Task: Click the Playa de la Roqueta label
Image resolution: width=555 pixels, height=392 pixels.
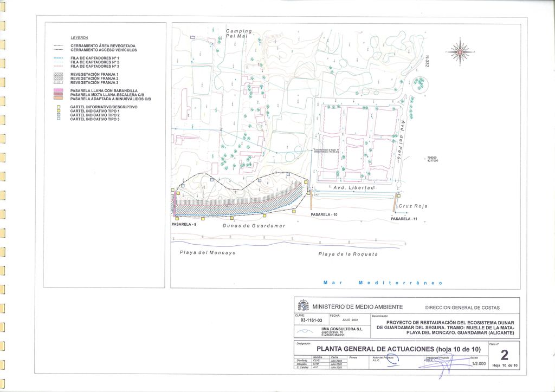Action: click(x=348, y=254)
